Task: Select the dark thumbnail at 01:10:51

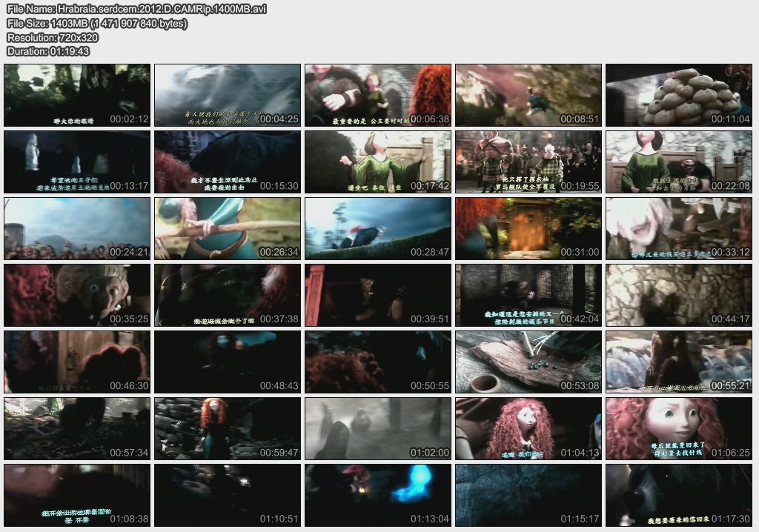Action: point(228,495)
